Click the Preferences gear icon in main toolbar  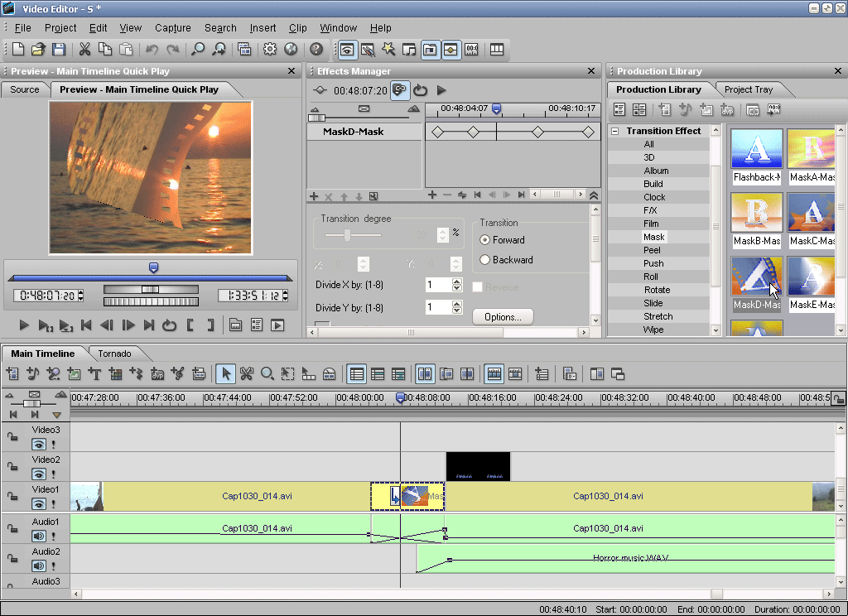[270, 50]
